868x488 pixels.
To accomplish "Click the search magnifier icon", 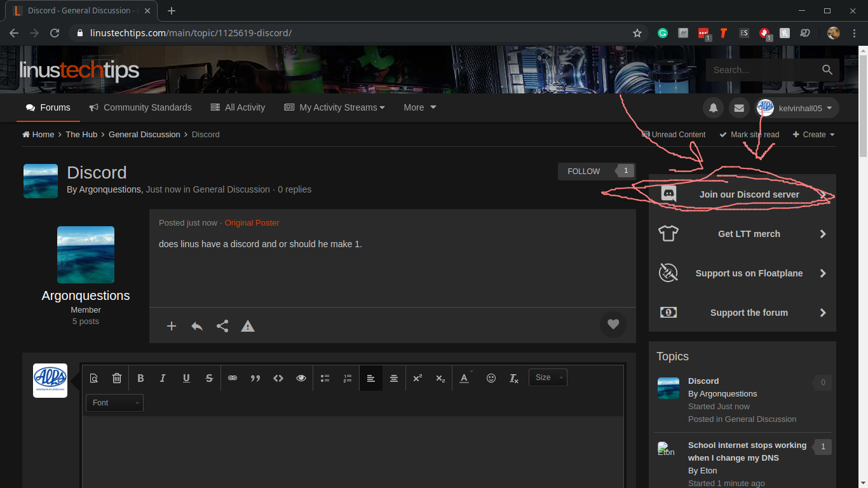I will point(827,70).
